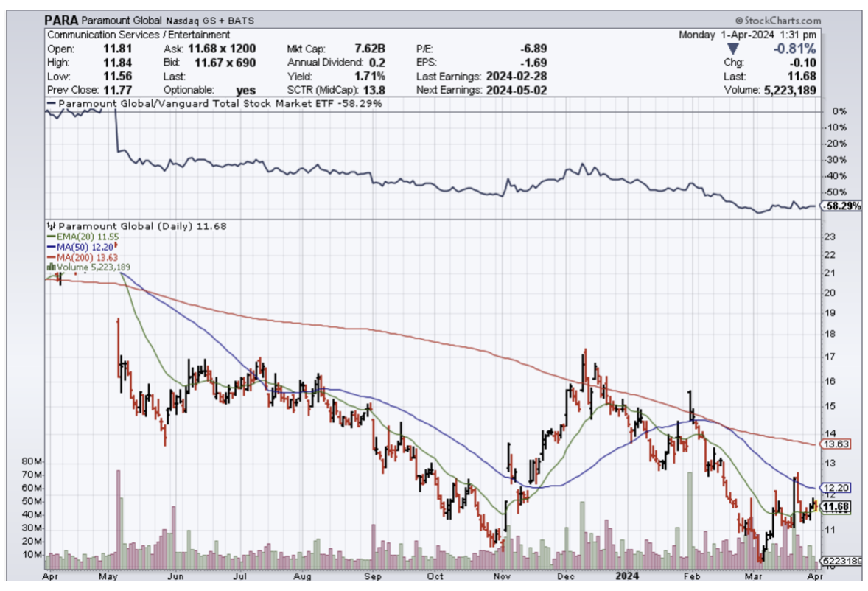Click the OHLC bars icon beside Paramount Global (Daily)
The width and height of the screenshot is (868, 591).
[50, 225]
